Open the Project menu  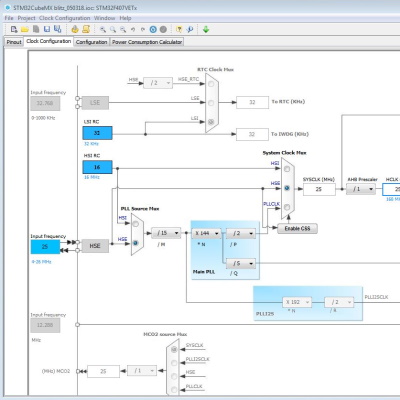(x=26, y=18)
